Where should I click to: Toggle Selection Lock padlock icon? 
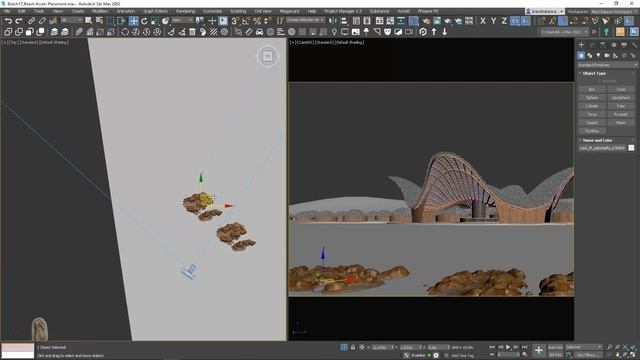click(x=353, y=347)
